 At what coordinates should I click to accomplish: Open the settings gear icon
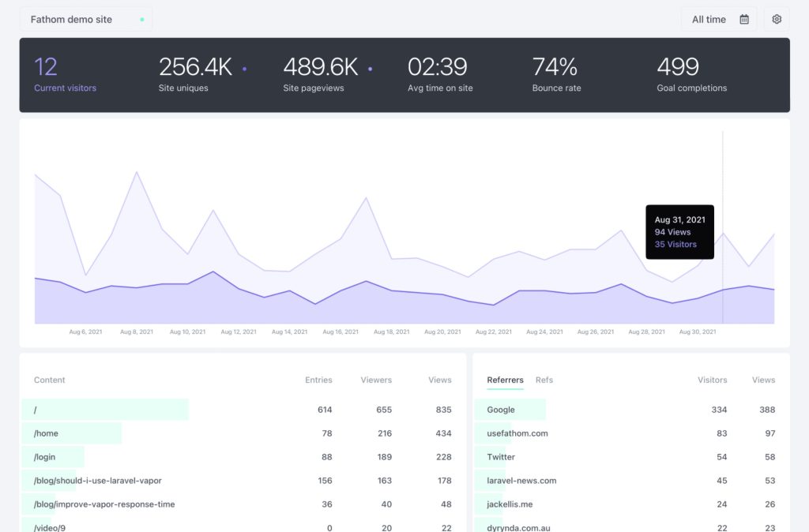point(777,20)
